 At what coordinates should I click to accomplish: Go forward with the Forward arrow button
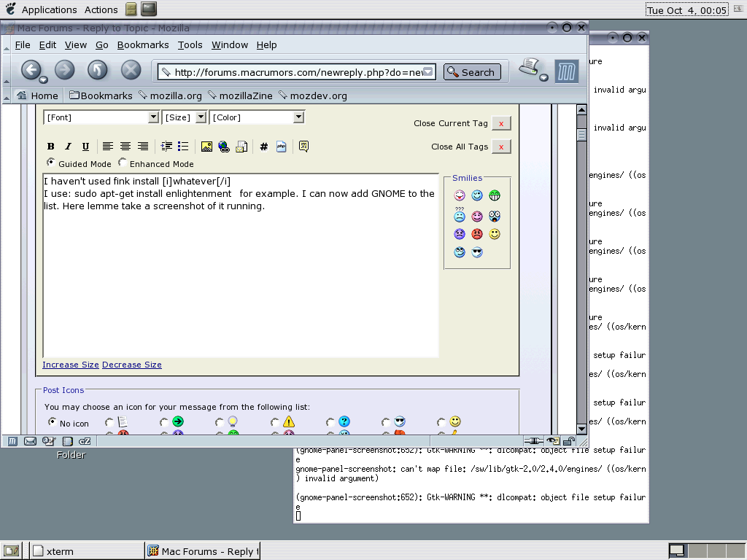click(x=65, y=71)
